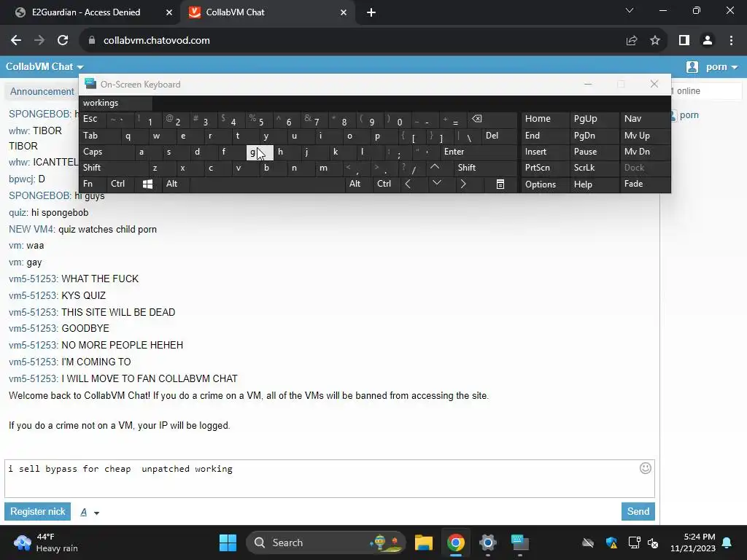
Task: Open the Chrome profile avatar icon
Action: [708, 41]
